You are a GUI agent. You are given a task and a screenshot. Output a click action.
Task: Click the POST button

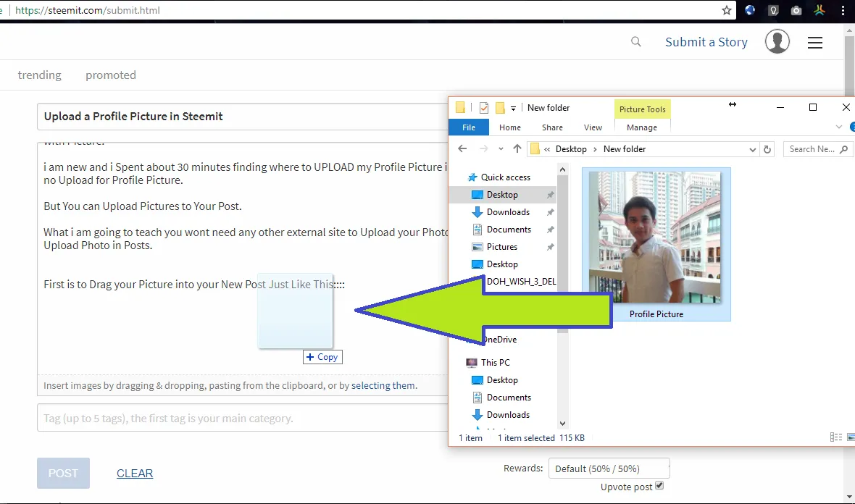[63, 473]
